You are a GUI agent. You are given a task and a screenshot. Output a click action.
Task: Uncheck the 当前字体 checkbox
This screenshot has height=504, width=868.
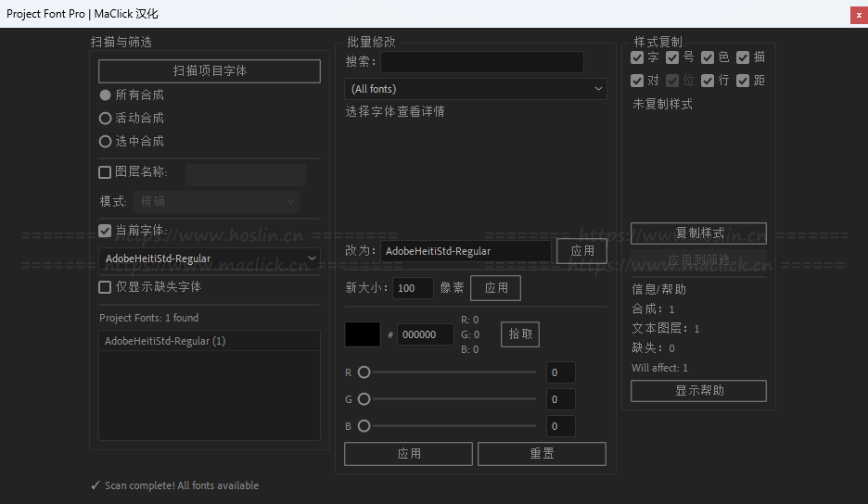106,231
